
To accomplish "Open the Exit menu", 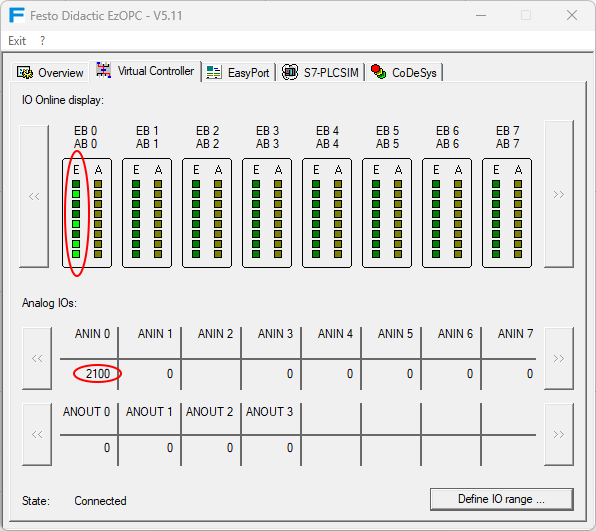I will (17, 41).
